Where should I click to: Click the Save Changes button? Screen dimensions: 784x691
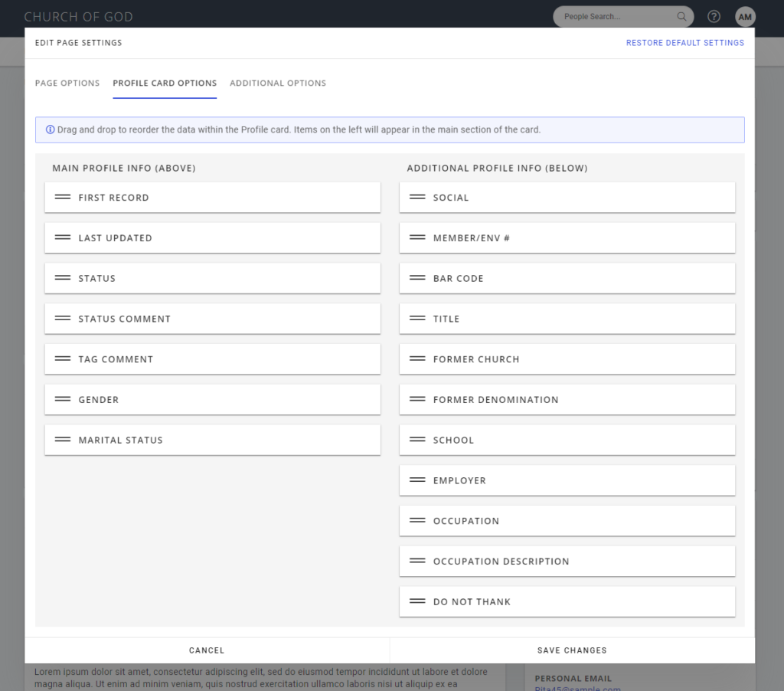pos(572,650)
